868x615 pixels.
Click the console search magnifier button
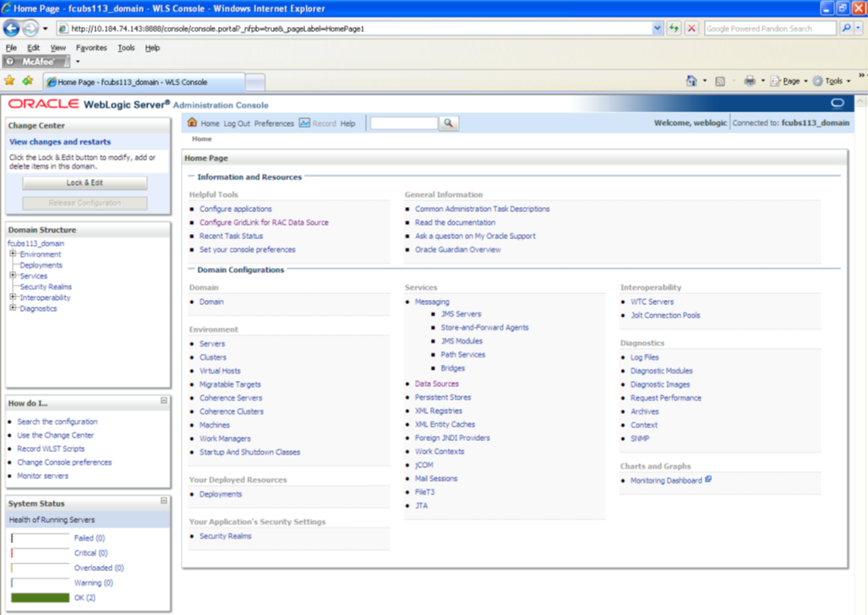point(449,122)
